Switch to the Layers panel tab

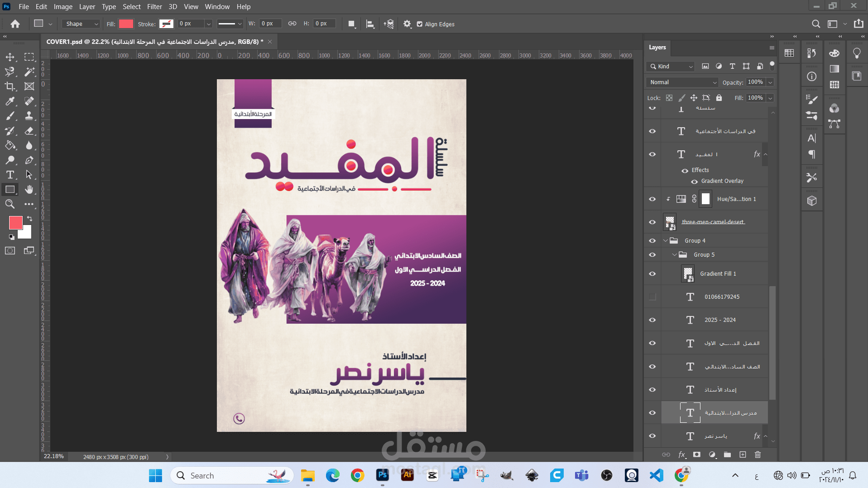pyautogui.click(x=657, y=47)
